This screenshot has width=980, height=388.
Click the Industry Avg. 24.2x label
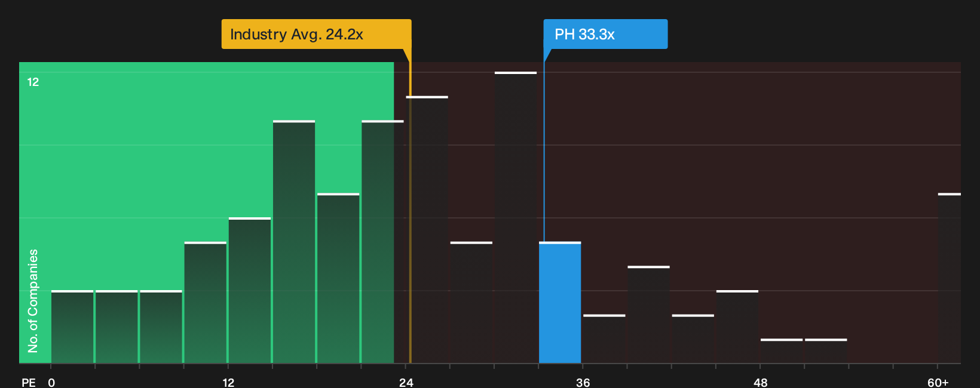click(x=316, y=34)
